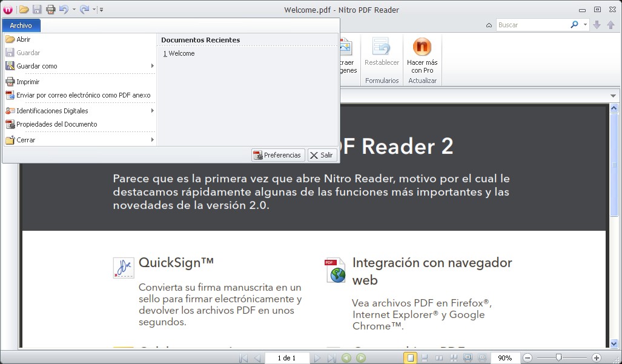Click the previous search result up arrow
Image resolution: width=622 pixels, height=364 pixels.
(x=611, y=25)
